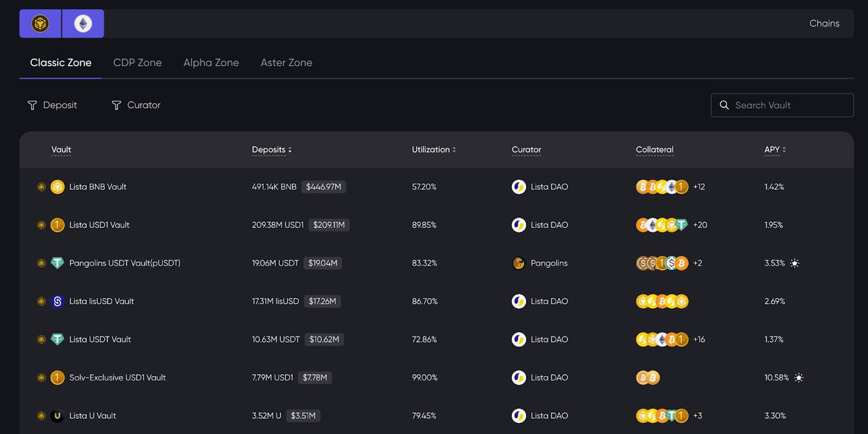The image size is (868, 434).
Task: Click the sun icon beside 3.53% APY
Action: pyautogui.click(x=795, y=263)
